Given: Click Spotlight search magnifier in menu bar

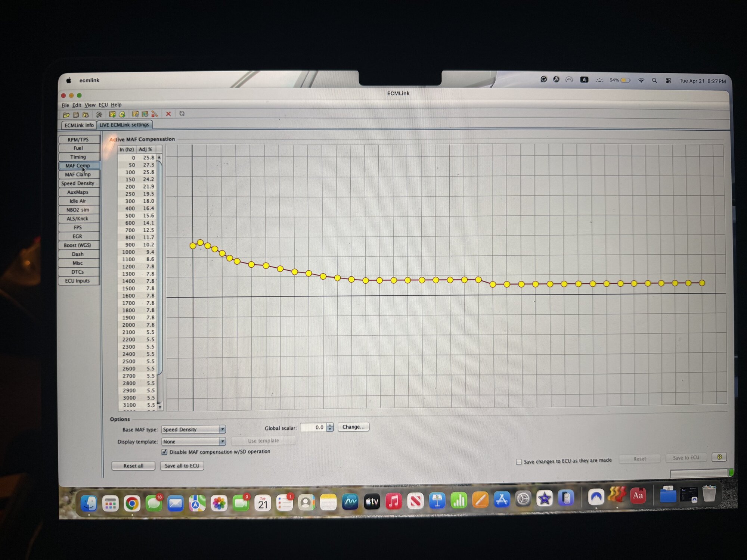Looking at the screenshot, I should click(x=654, y=80).
